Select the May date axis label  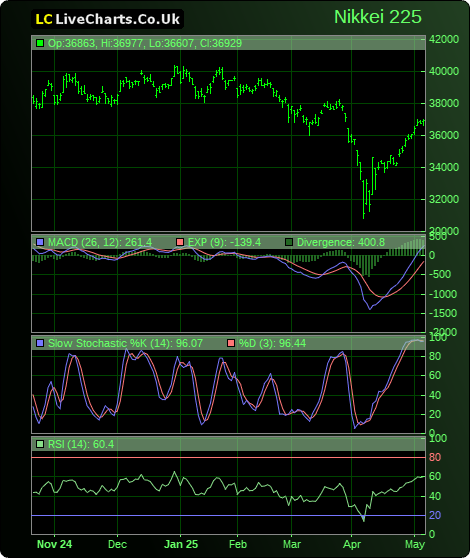coord(415,544)
